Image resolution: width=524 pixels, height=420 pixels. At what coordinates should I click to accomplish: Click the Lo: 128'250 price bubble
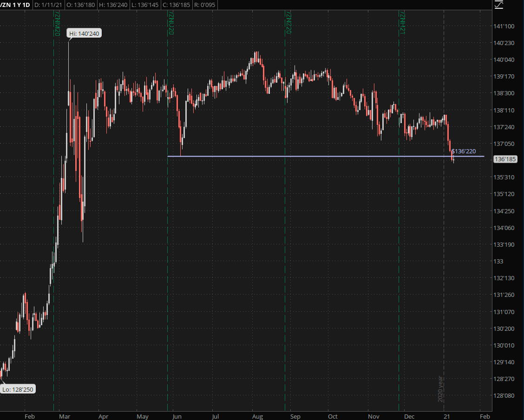click(x=18, y=389)
